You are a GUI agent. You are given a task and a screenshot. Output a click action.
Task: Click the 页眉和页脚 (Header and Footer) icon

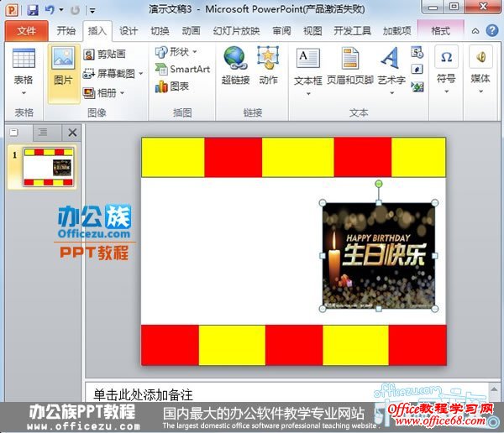click(x=350, y=60)
